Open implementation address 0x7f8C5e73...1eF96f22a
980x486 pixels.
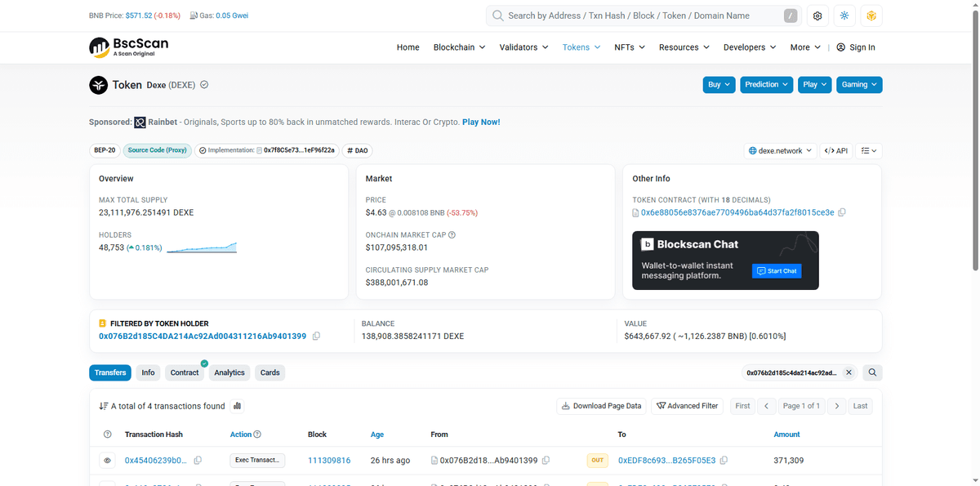[x=299, y=150]
